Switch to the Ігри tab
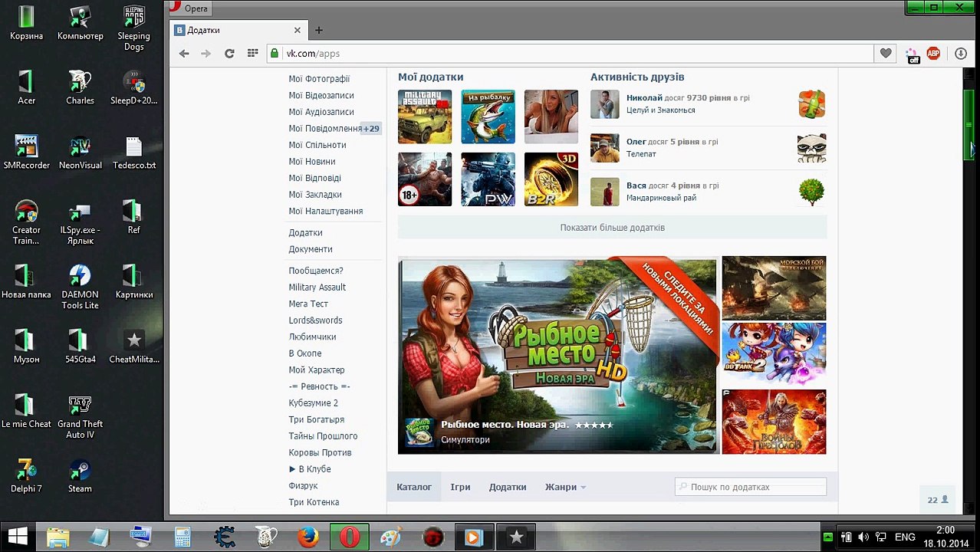Viewport: 980px width, 552px height. (460, 487)
